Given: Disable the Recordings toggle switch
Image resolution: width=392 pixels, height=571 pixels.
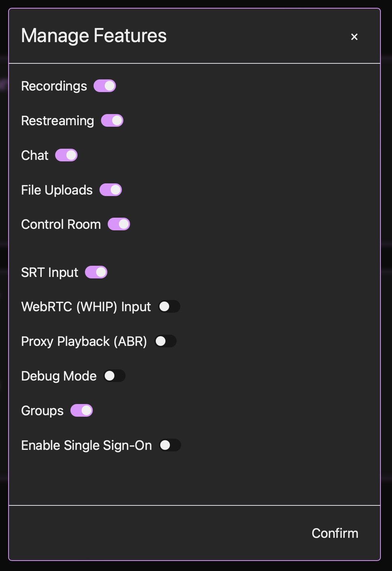Looking at the screenshot, I should pyautogui.click(x=105, y=86).
